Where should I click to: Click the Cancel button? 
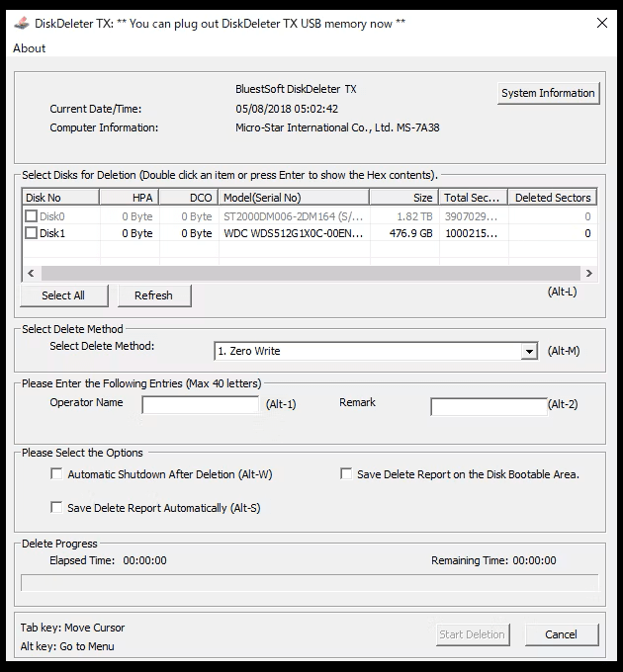pyautogui.click(x=561, y=634)
